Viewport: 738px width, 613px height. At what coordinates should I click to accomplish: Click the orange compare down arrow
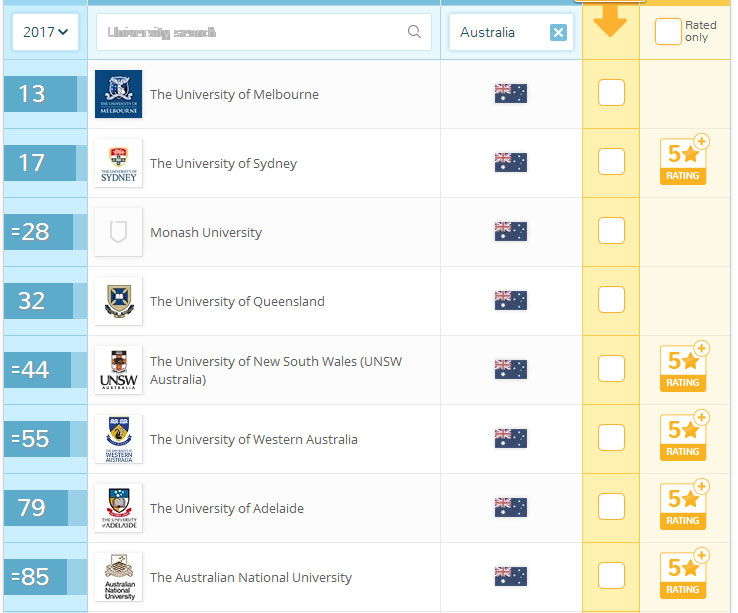(610, 21)
